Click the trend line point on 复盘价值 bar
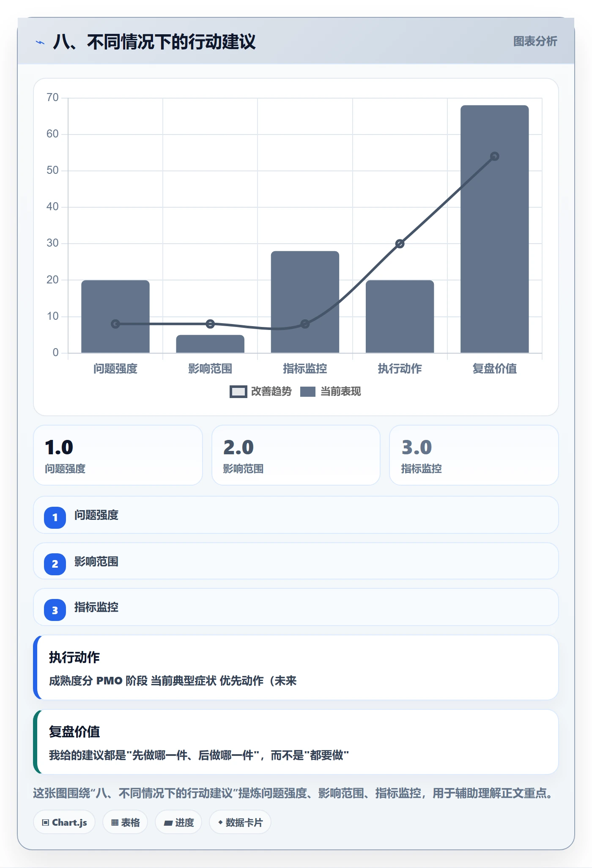Screen dimensions: 592x868 495,157
